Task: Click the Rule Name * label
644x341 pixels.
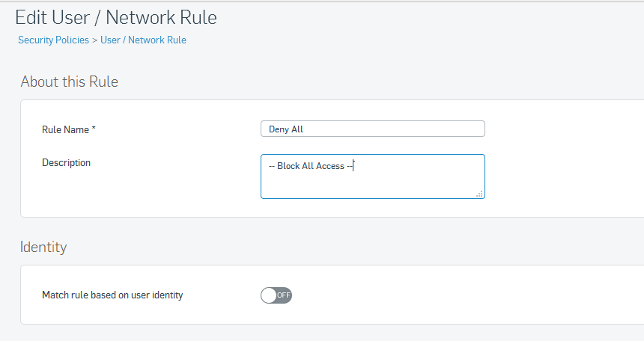Action: pyautogui.click(x=69, y=129)
